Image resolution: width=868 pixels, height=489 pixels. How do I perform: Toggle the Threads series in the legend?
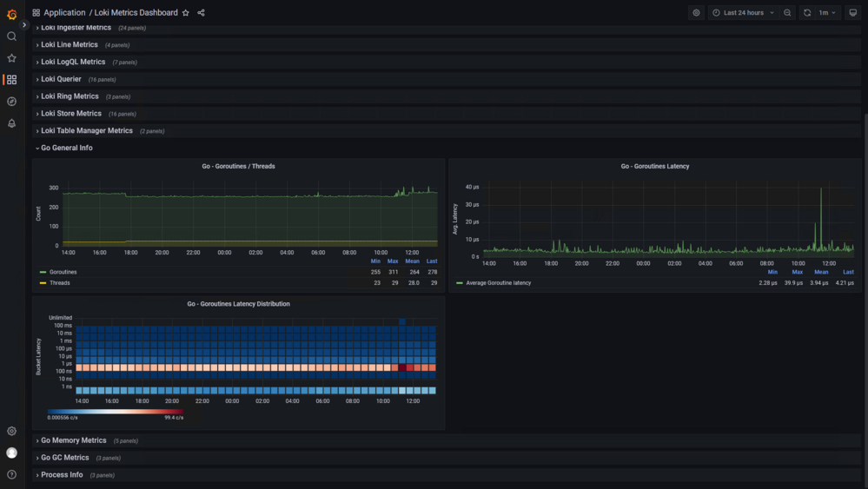[60, 283]
